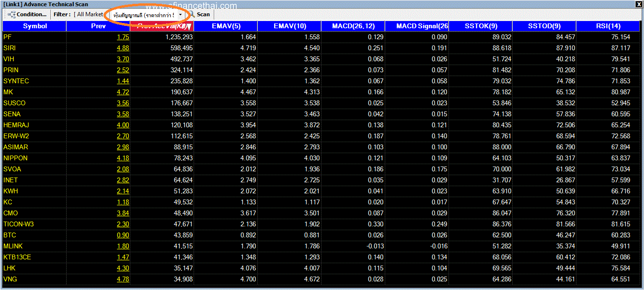Close the Advance Technical Scan window
This screenshot has height=290, width=644.
639,4
